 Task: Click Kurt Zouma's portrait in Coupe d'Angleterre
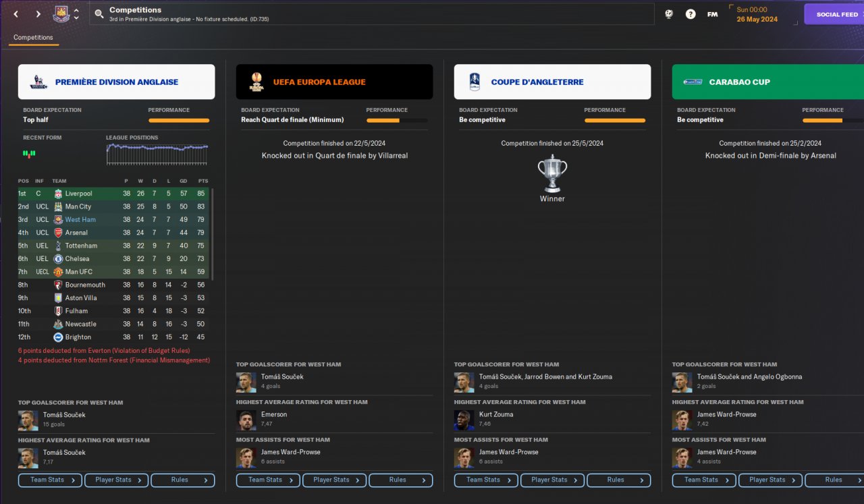click(464, 420)
